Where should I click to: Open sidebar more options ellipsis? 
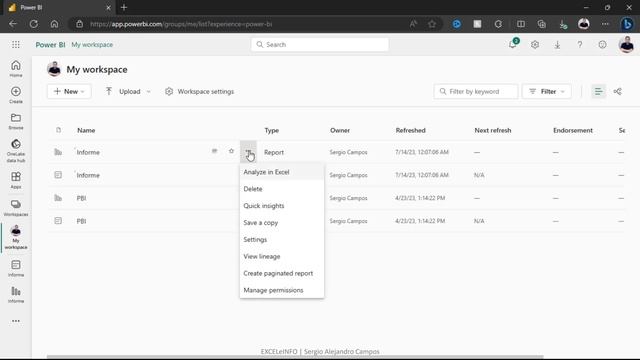click(16, 321)
